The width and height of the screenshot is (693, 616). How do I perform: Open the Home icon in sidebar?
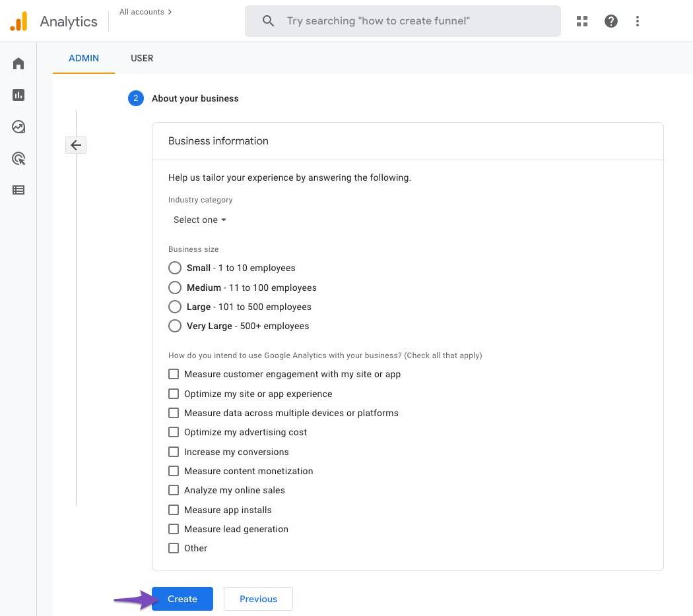(18, 63)
